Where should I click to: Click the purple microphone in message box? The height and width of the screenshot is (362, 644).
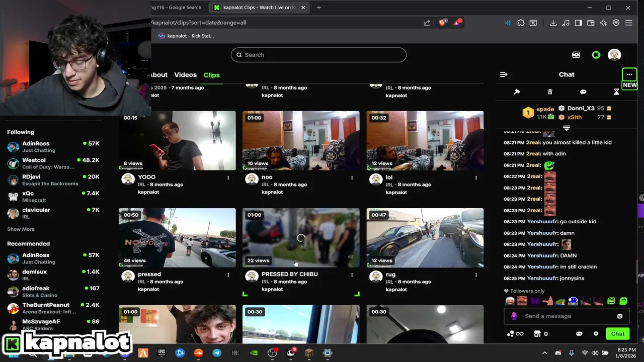tap(514, 316)
